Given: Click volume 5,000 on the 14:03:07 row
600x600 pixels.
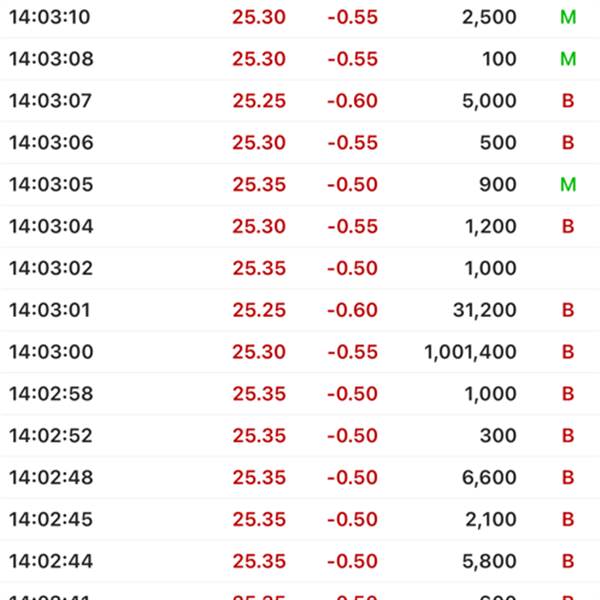Looking at the screenshot, I should pyautogui.click(x=489, y=101).
